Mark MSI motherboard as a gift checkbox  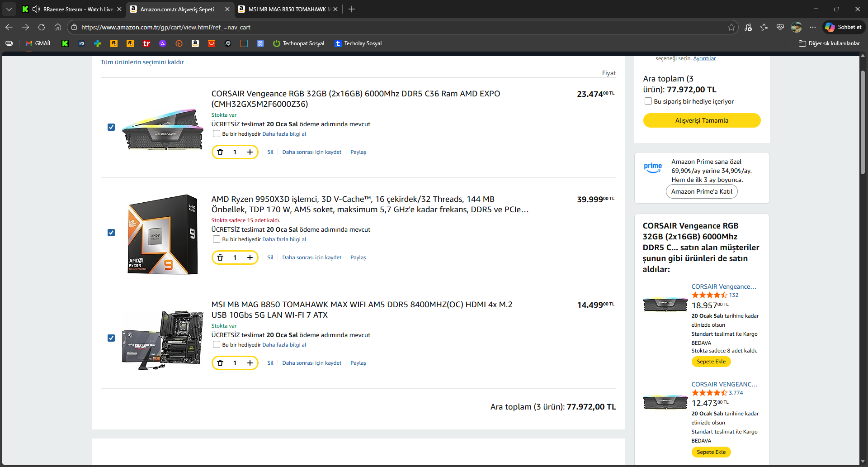click(x=217, y=344)
